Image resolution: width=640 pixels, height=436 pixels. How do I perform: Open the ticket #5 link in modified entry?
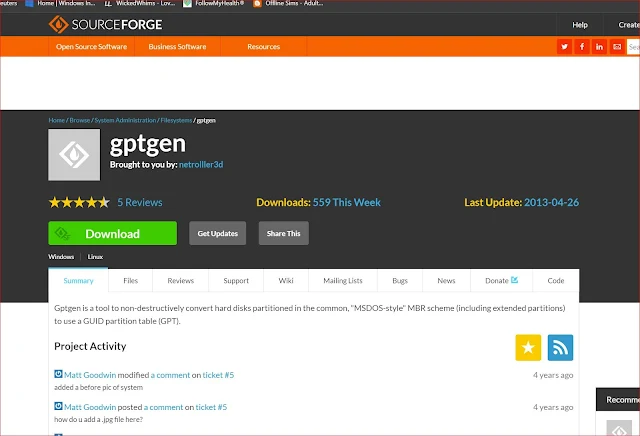click(x=218, y=375)
